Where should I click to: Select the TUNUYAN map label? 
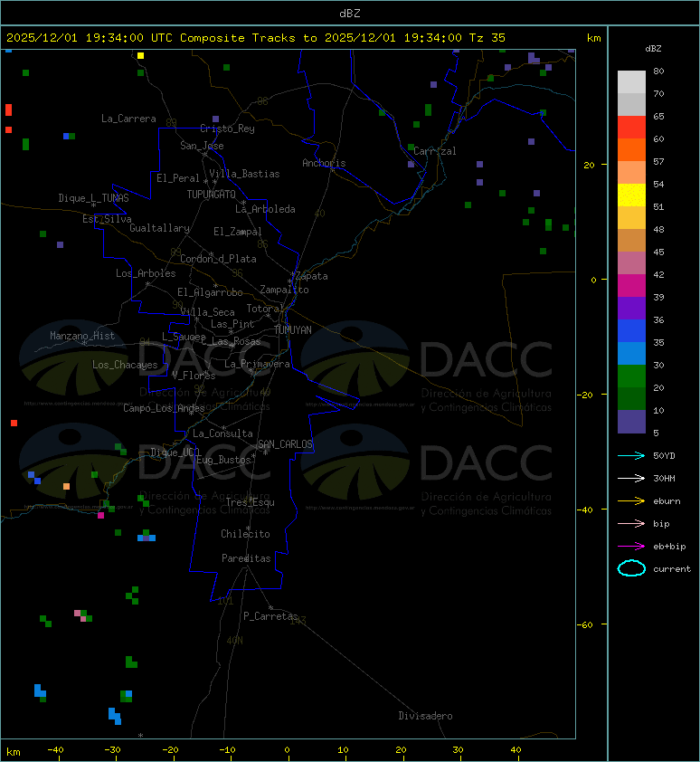293,330
